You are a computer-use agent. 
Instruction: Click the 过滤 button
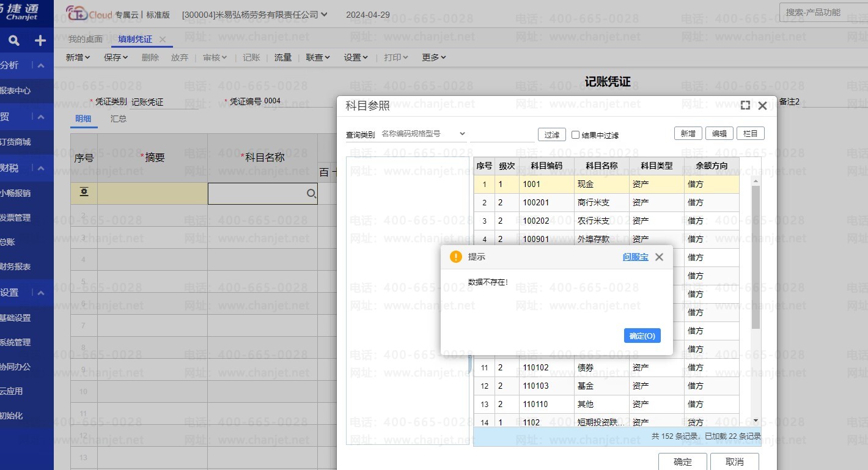click(551, 134)
